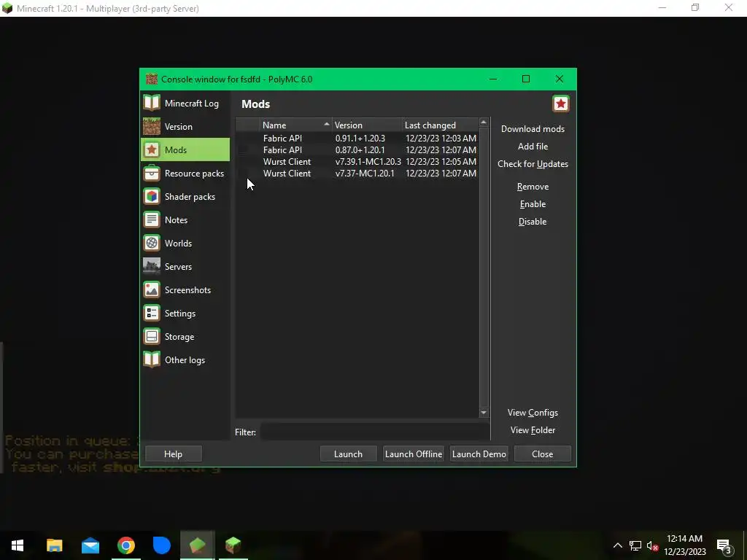Open File Explorer from taskbar
The height and width of the screenshot is (560, 747).
[x=54, y=545]
